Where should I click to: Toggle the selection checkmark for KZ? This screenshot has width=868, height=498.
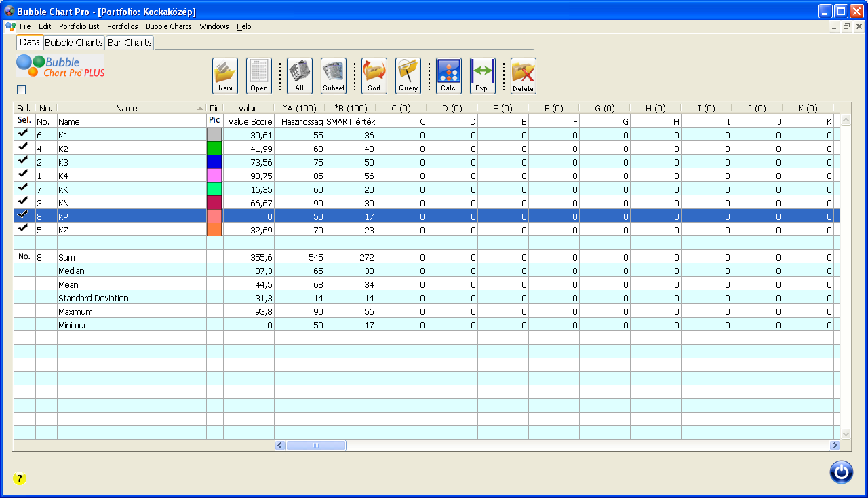click(24, 229)
